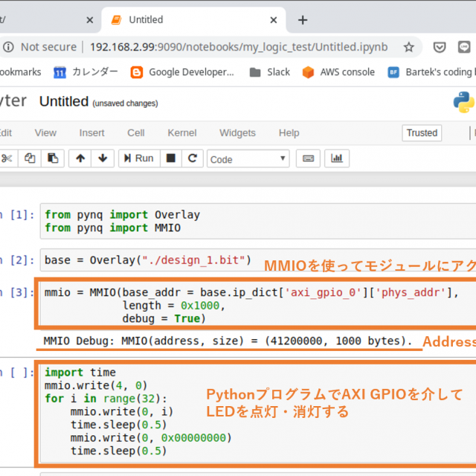
Task: Click the notebook title Untitled to rename
Action: coord(64,101)
